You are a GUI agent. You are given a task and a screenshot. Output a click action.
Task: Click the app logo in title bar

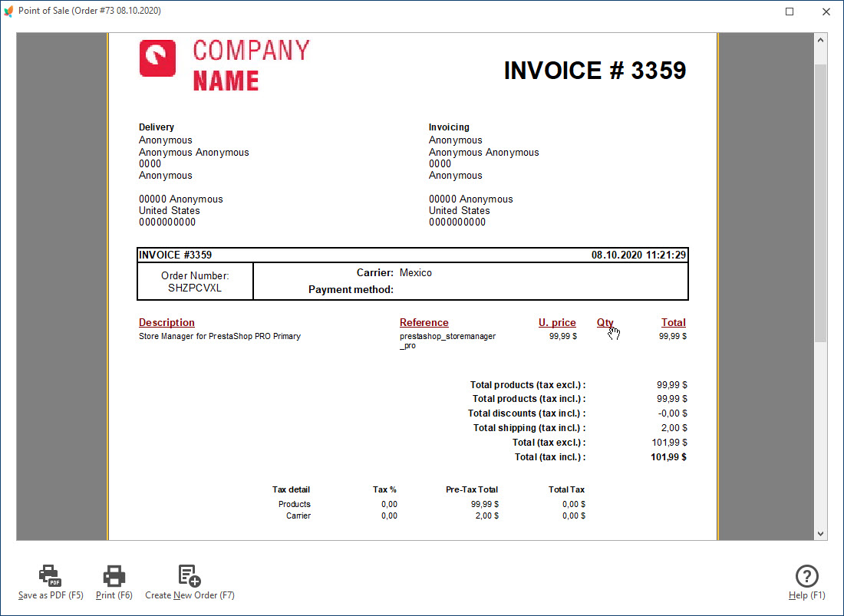coord(8,11)
